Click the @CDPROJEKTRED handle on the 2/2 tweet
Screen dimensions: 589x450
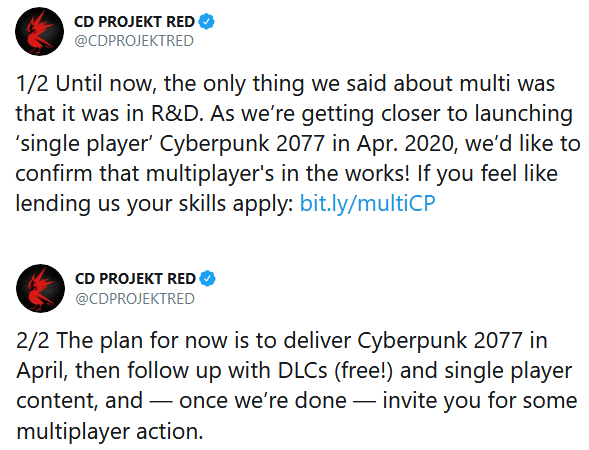pos(134,299)
